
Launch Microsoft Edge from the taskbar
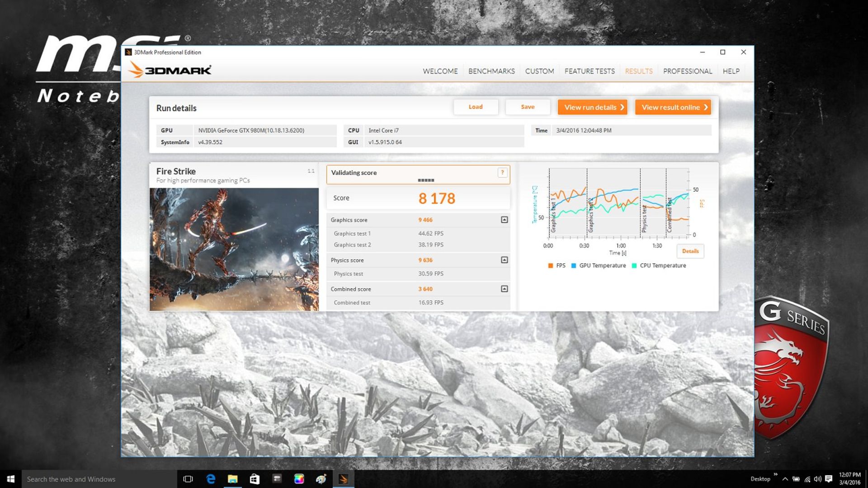point(211,479)
